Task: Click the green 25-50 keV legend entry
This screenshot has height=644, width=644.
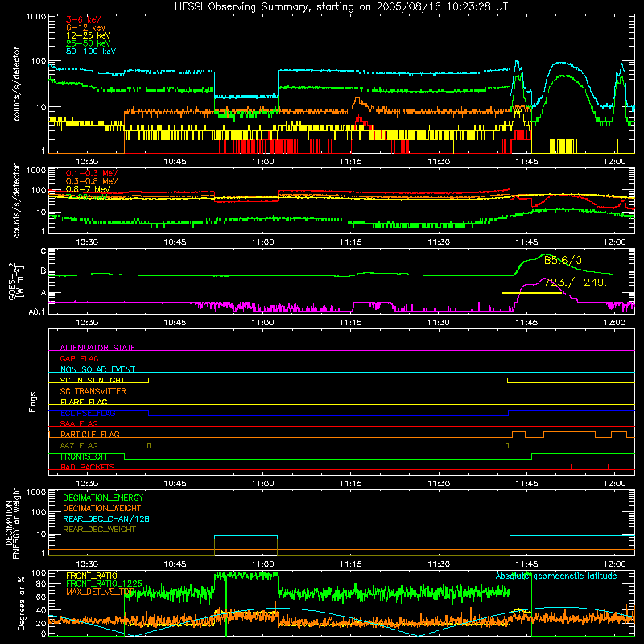Action: (89, 43)
